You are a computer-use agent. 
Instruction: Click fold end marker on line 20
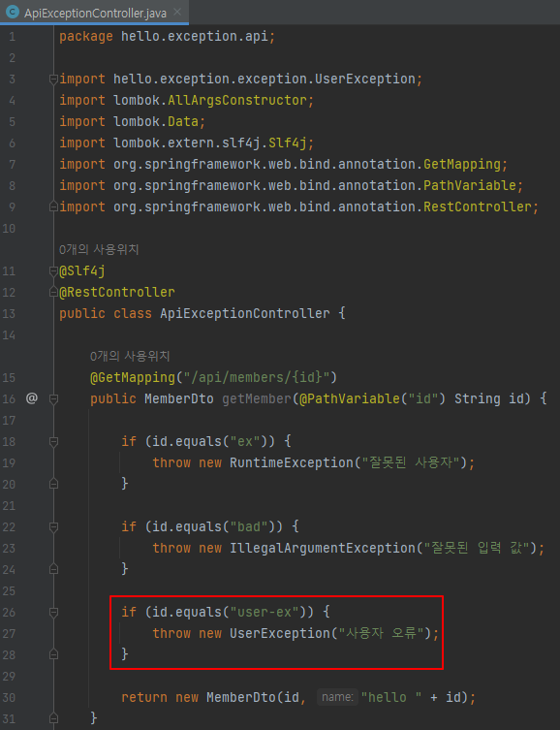click(53, 484)
